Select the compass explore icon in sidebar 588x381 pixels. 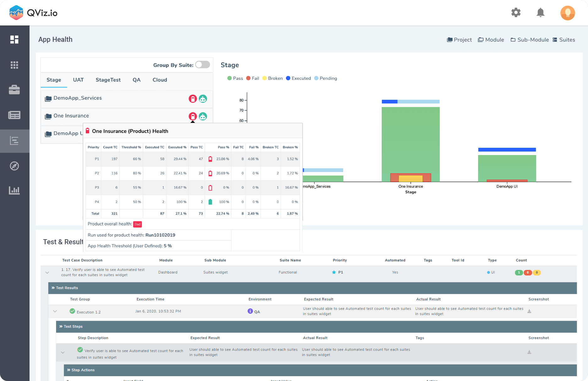[15, 166]
